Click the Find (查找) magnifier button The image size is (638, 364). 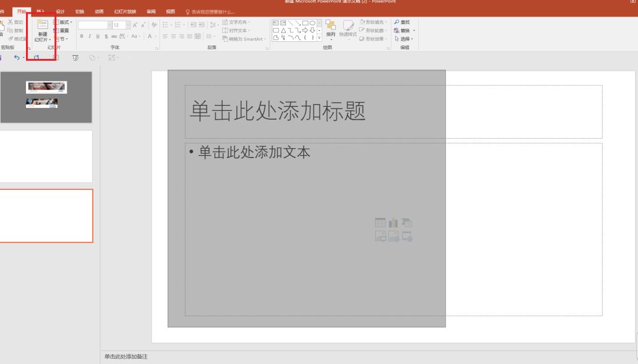pyautogui.click(x=402, y=22)
